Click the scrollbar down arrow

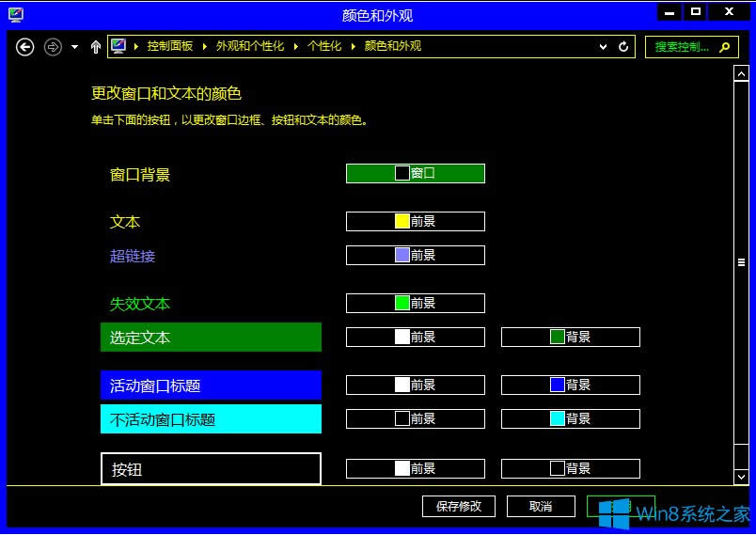(741, 477)
